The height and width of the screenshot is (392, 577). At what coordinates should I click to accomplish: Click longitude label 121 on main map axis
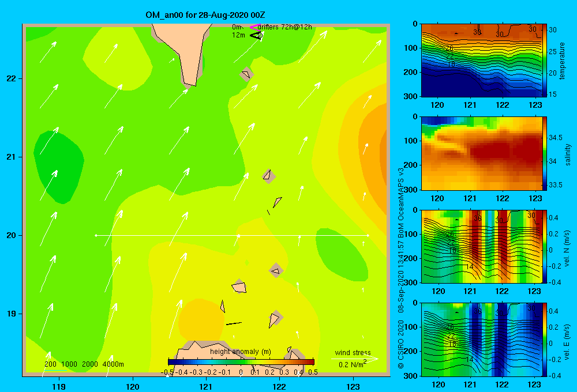pyautogui.click(x=206, y=386)
